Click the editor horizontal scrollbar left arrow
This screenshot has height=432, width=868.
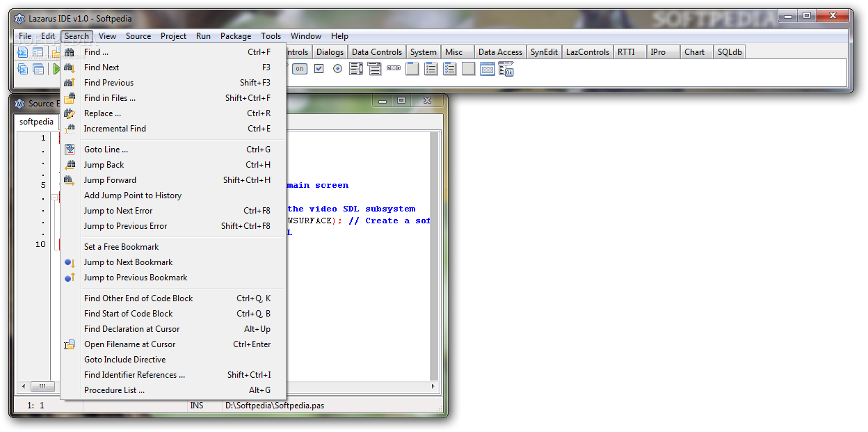click(24, 386)
